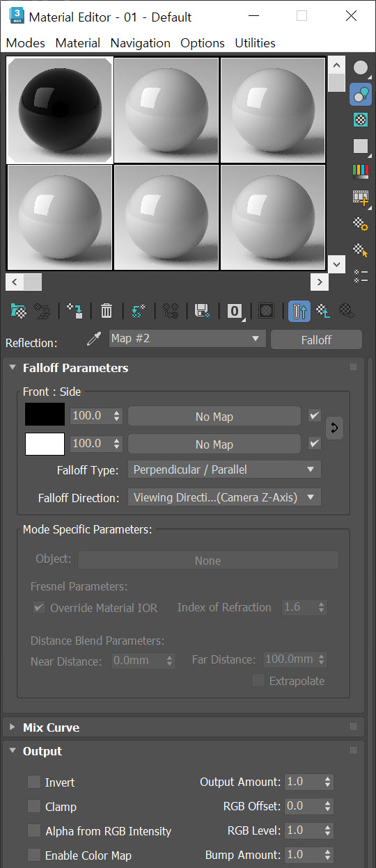Viewport: 376px width, 868px height.
Task: Click sample slots horizontal scrollbar left arrow
Action: (x=14, y=282)
